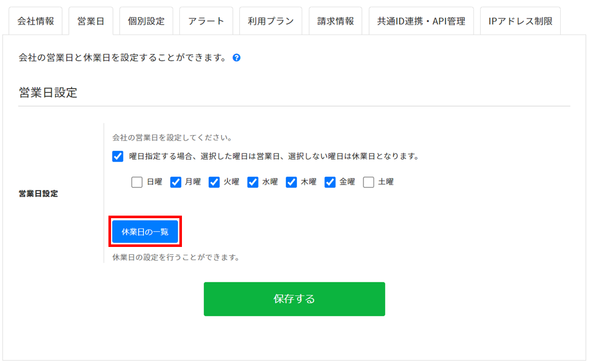Image resolution: width=589 pixels, height=364 pixels.
Task: Enable 土曜 as a business day
Action: pyautogui.click(x=369, y=182)
